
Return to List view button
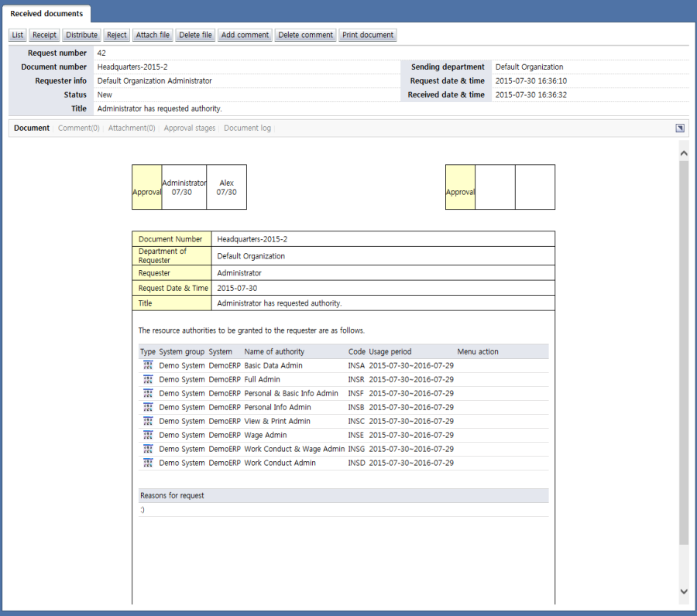pos(18,35)
